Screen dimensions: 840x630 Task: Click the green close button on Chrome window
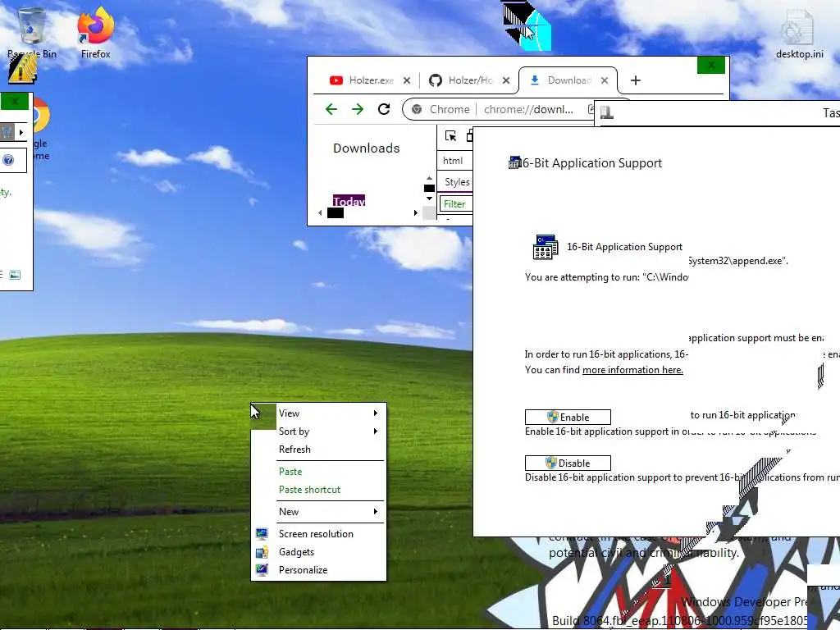[711, 66]
